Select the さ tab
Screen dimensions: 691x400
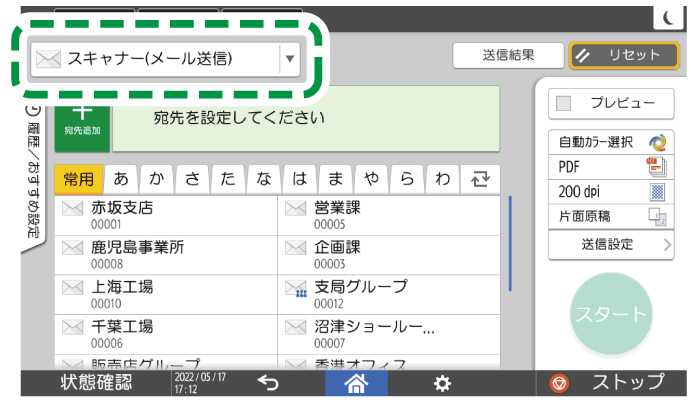[x=193, y=179]
